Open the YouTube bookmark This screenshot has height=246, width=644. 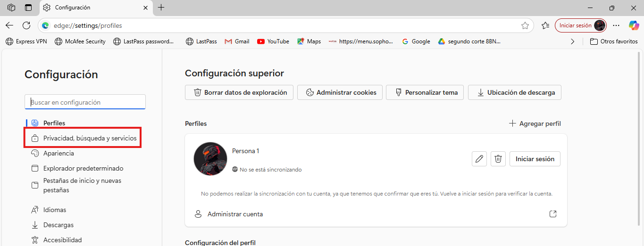click(273, 41)
